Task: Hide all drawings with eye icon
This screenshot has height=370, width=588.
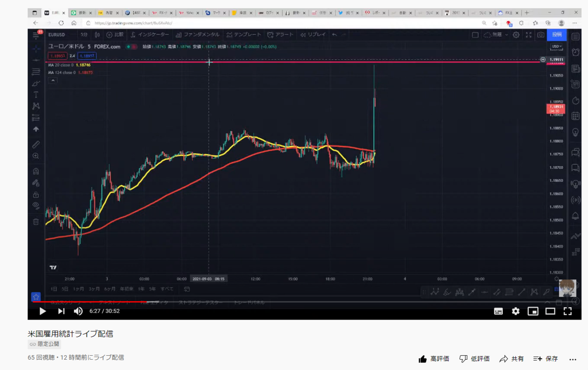Action: (x=36, y=206)
